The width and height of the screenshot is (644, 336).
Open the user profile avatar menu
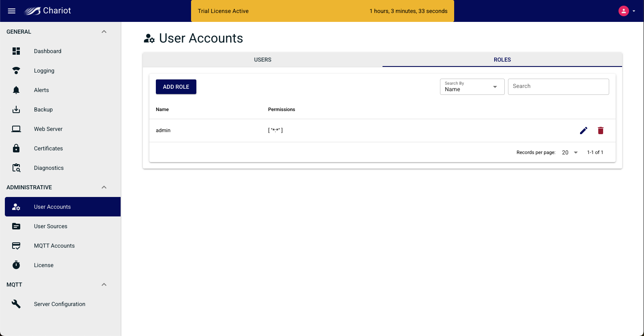point(624,11)
